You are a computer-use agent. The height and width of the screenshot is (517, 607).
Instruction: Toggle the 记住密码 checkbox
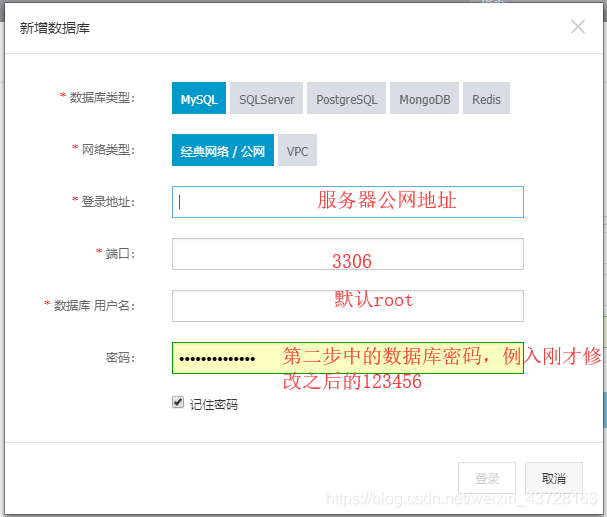click(x=178, y=402)
